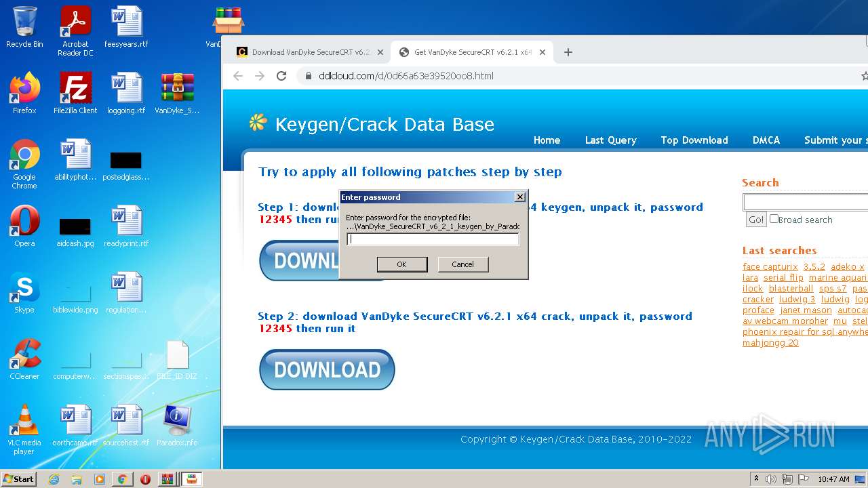This screenshot has width=868, height=488.
Task: Launch Firefox from the desktop
Action: click(x=24, y=94)
